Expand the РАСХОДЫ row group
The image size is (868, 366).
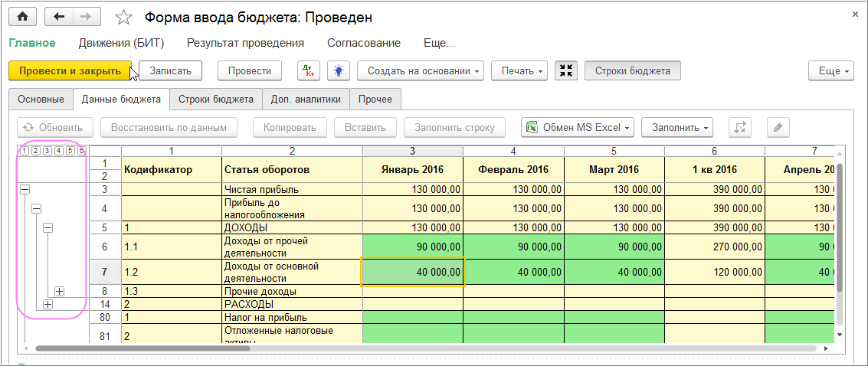[x=48, y=304]
